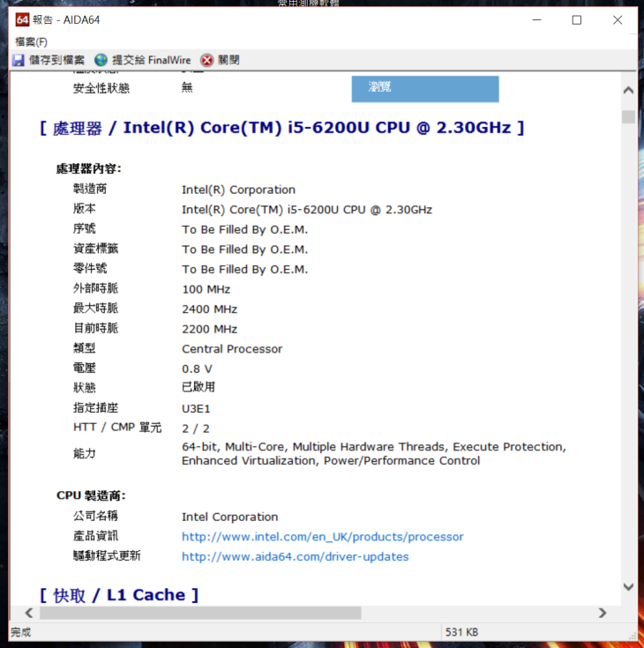
Task: Click the 資產標籤 To Be Filled value
Action: coord(245,250)
